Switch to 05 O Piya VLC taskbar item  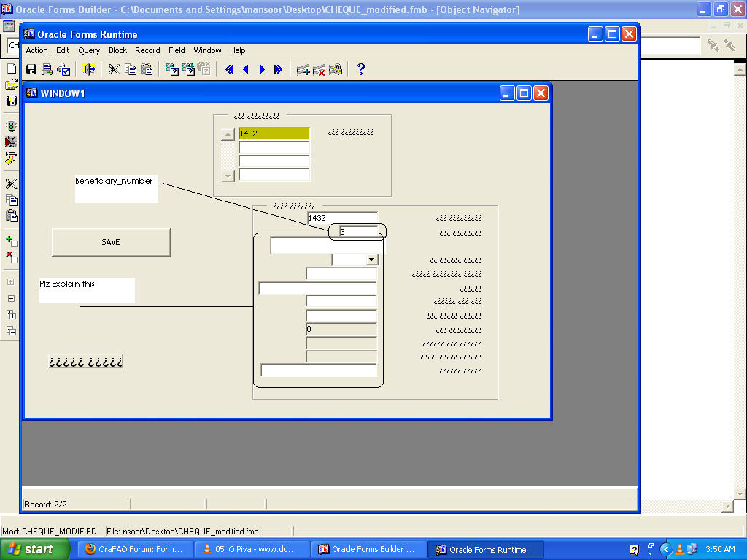click(252, 550)
